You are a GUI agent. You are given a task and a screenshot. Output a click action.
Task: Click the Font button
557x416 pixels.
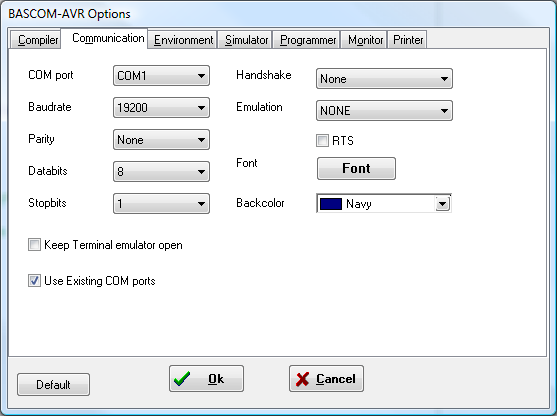pos(356,168)
